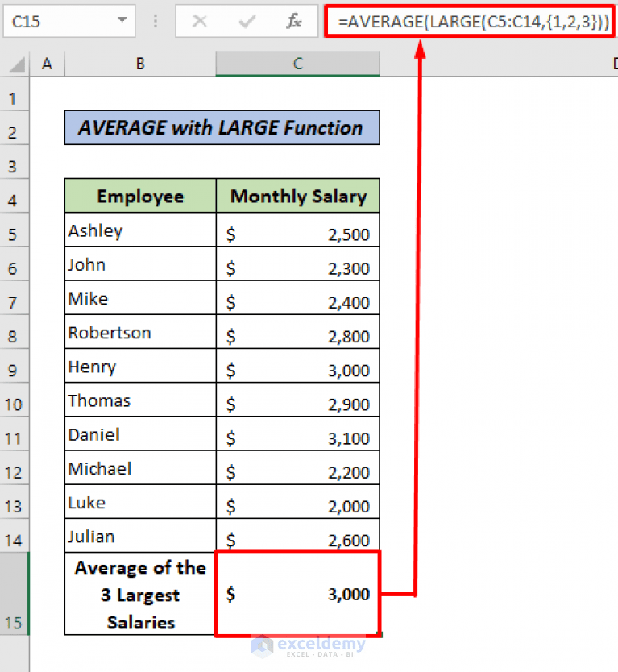The width and height of the screenshot is (618, 672).
Task: Select the 'John' cell
Action: pyautogui.click(x=140, y=264)
